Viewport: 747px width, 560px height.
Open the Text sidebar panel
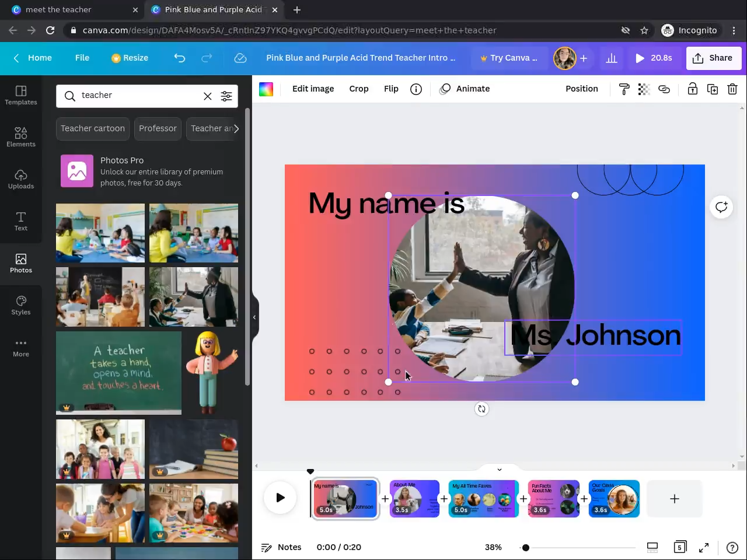point(21,221)
